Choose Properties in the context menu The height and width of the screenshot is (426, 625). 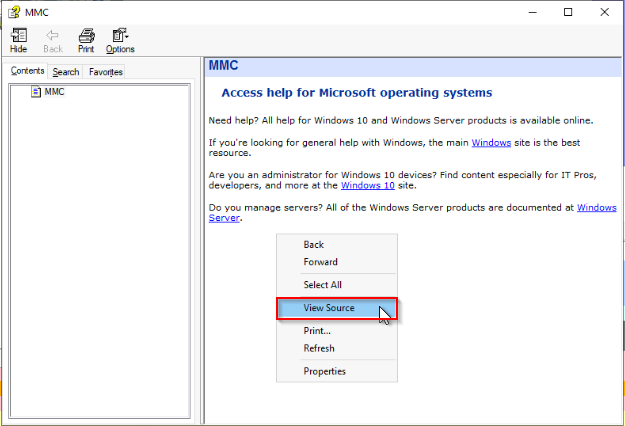click(x=337, y=371)
